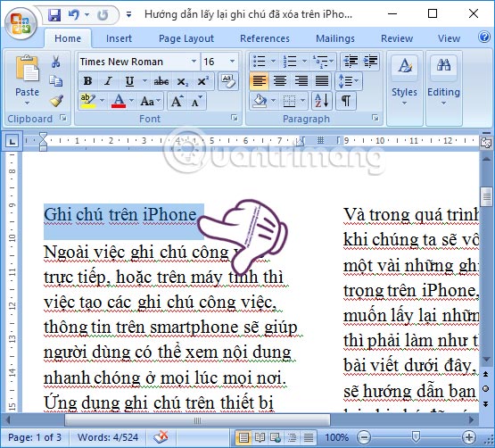Image resolution: width=495 pixels, height=448 pixels.
Task: Open the View tab
Action: tap(449, 38)
